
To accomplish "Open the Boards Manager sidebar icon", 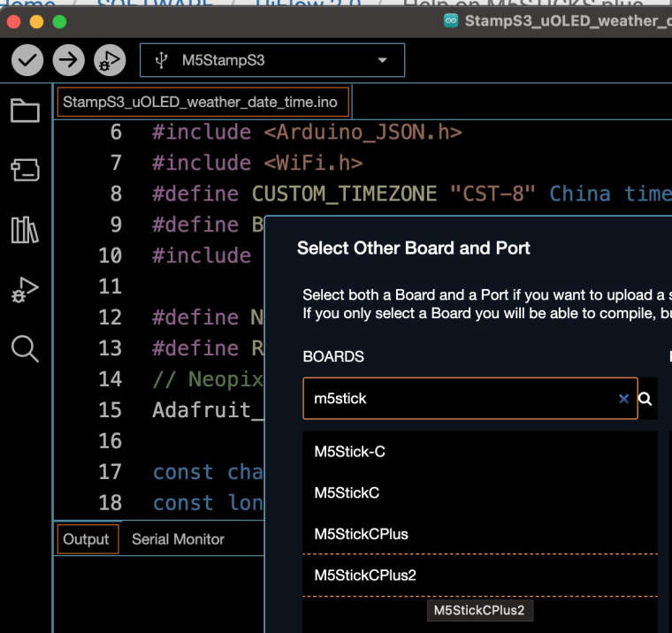I will (25, 170).
